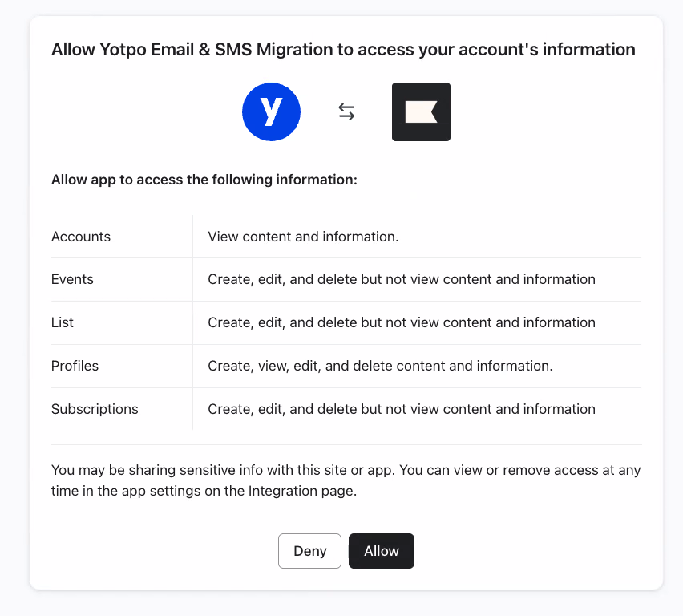Click the Events permission label
This screenshot has width=683, height=616.
tap(72, 279)
